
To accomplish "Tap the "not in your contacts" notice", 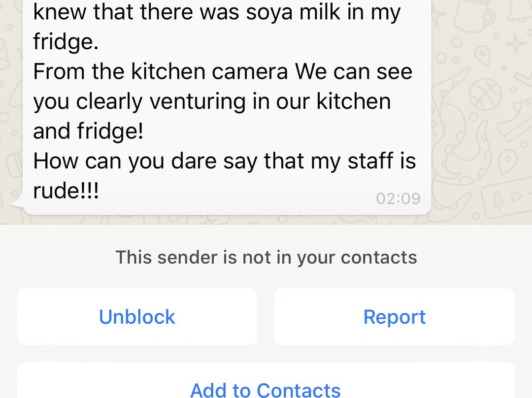I will pos(266,257).
